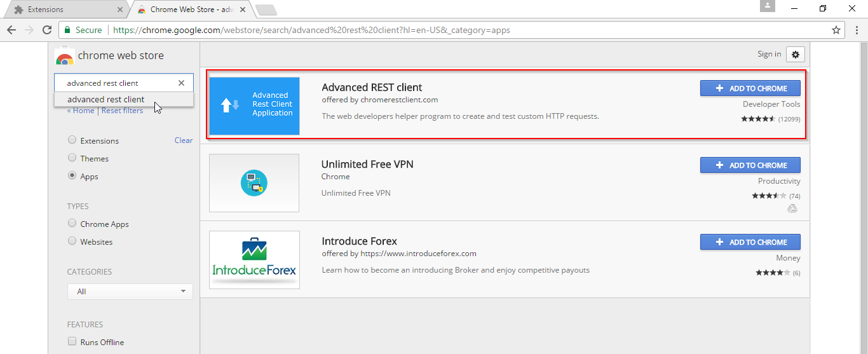Screen dimensions: 868x354
Task: Click 'offered by chromerestclient.com' text
Action: (x=380, y=100)
